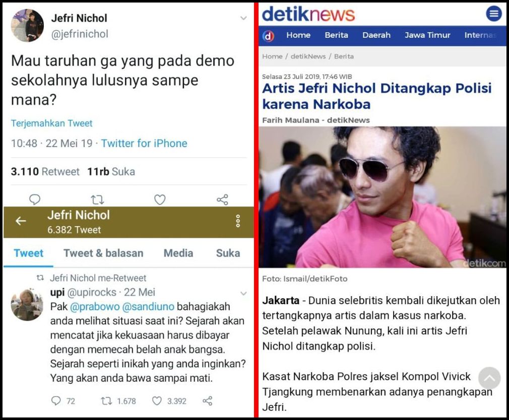Click the Terjemahkan Tweet link
509x420 pixels.
[51, 123]
